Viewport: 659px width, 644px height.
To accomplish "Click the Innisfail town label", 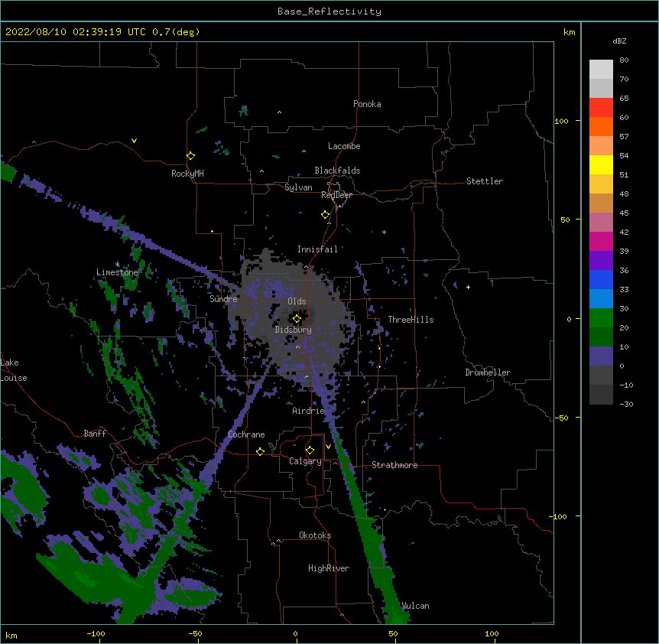I will pyautogui.click(x=317, y=249).
